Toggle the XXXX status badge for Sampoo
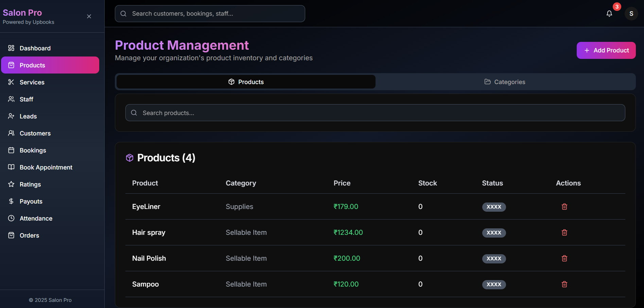The width and height of the screenshot is (644, 308). point(494,285)
